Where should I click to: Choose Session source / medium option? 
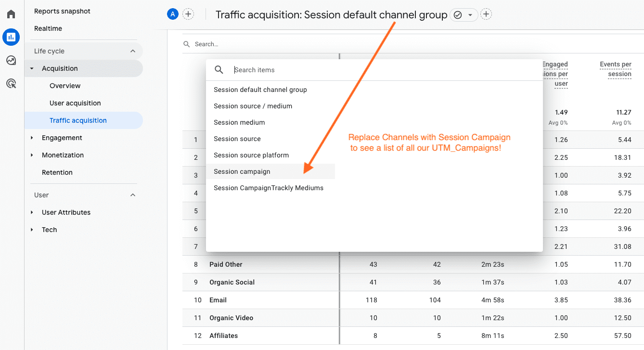pos(253,106)
